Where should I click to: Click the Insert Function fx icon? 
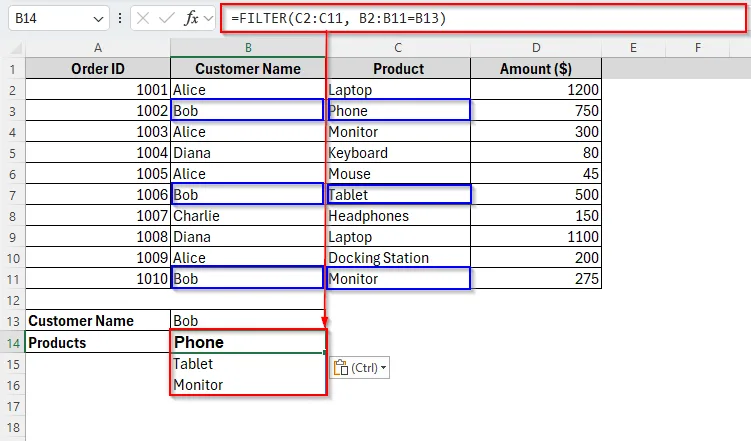pos(192,18)
